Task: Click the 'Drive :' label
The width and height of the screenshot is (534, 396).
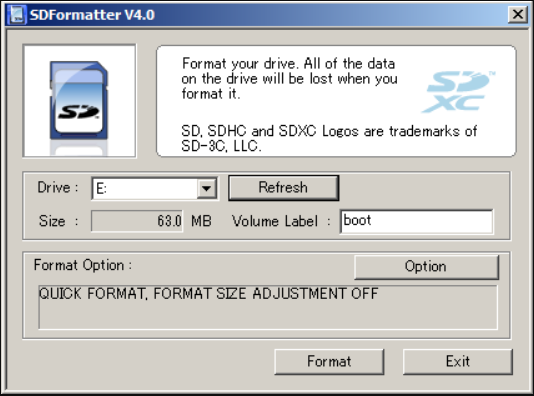Action: click(58, 188)
